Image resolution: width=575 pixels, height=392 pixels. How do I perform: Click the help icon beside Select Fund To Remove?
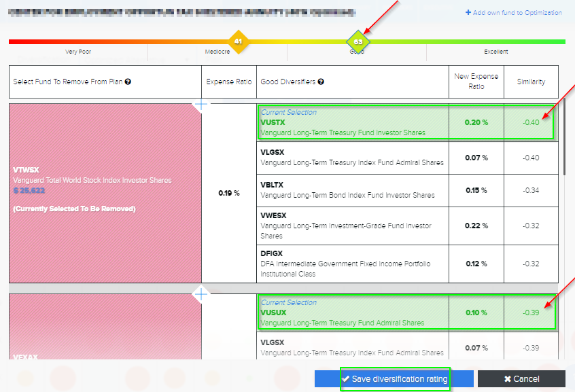pos(128,82)
